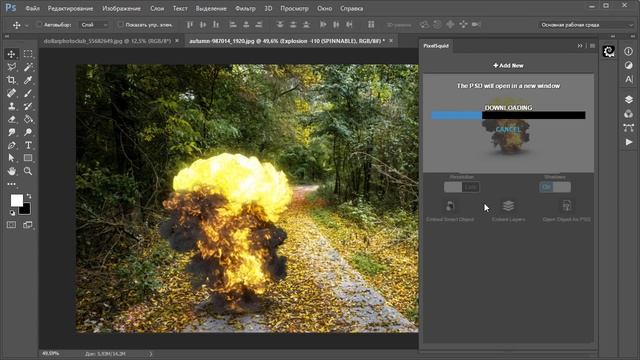Toggle the Shadows On switch
Viewport: 640px width, 360px height.
click(x=555, y=187)
